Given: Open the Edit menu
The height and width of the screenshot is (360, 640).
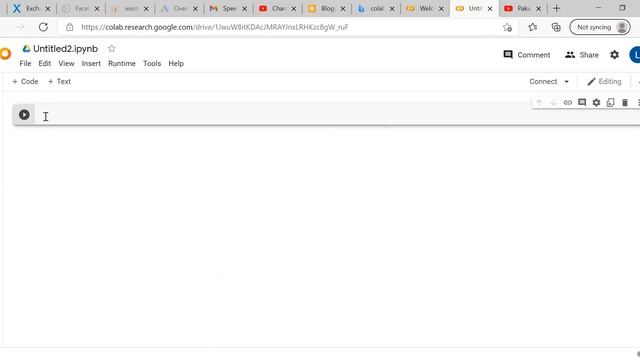Looking at the screenshot, I should pos(44,64).
